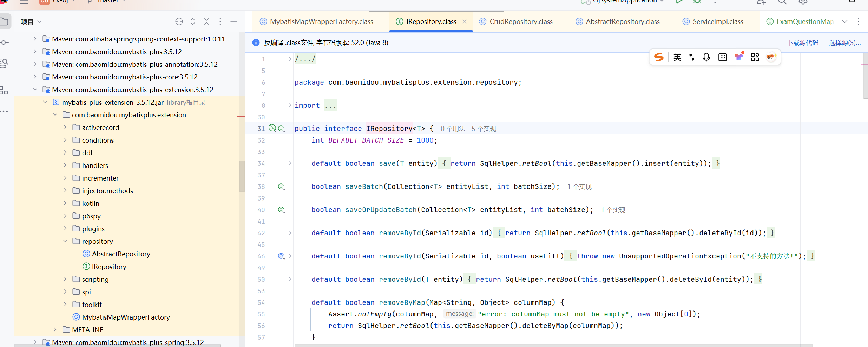The width and height of the screenshot is (868, 347).
Task: Select IRepository interface in tree
Action: point(109,267)
